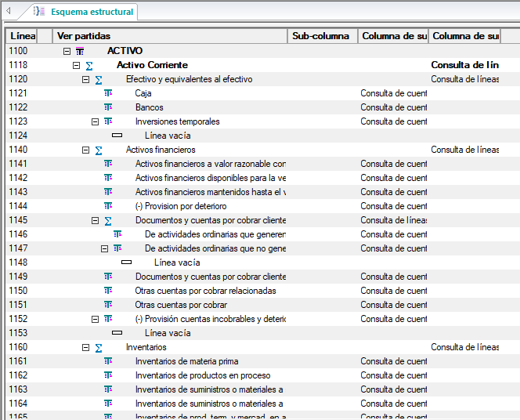The image size is (520, 420).
Task: Collapse the ACTIVO root node
Action: [x=67, y=51]
